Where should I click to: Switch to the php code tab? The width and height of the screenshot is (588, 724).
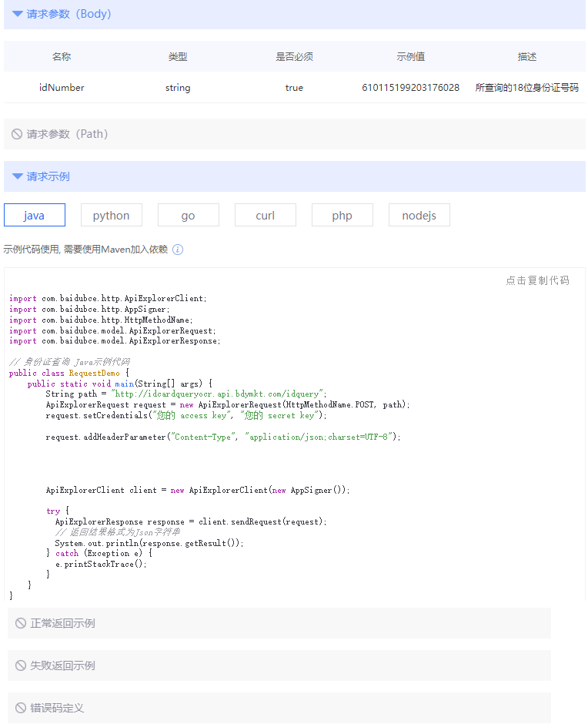342,215
